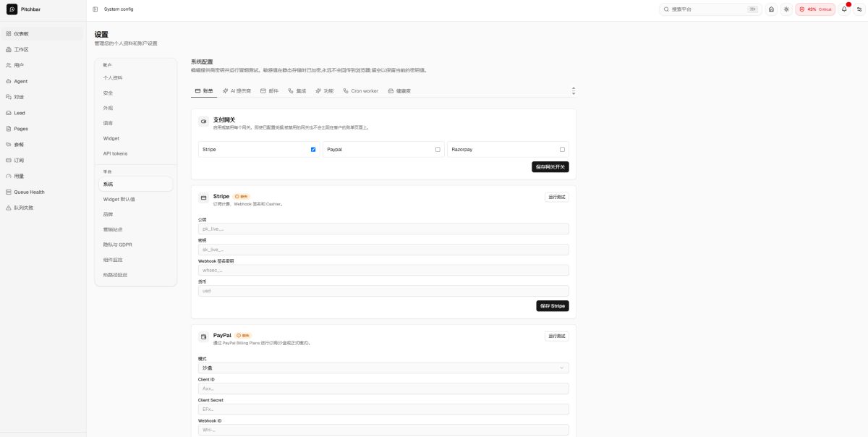This screenshot has width=868, height=437.
Task: Click the Stripe 公钥 pk_live field
Action: click(383, 229)
